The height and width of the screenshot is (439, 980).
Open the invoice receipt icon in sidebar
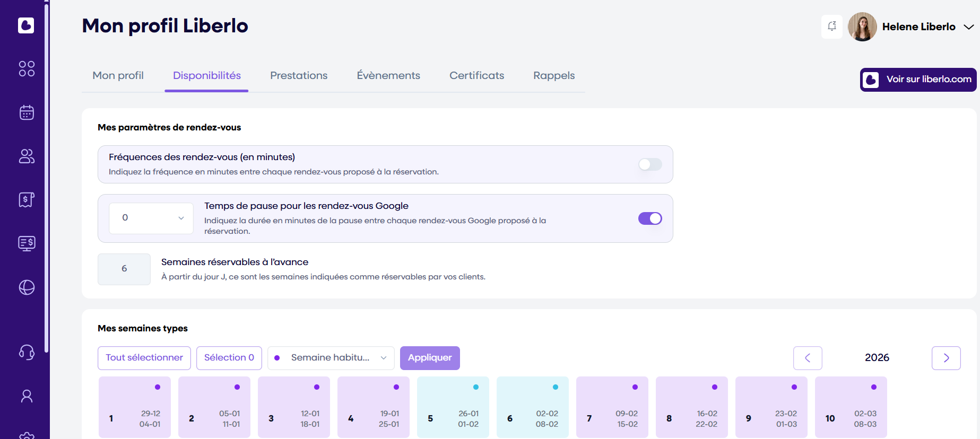tap(27, 199)
